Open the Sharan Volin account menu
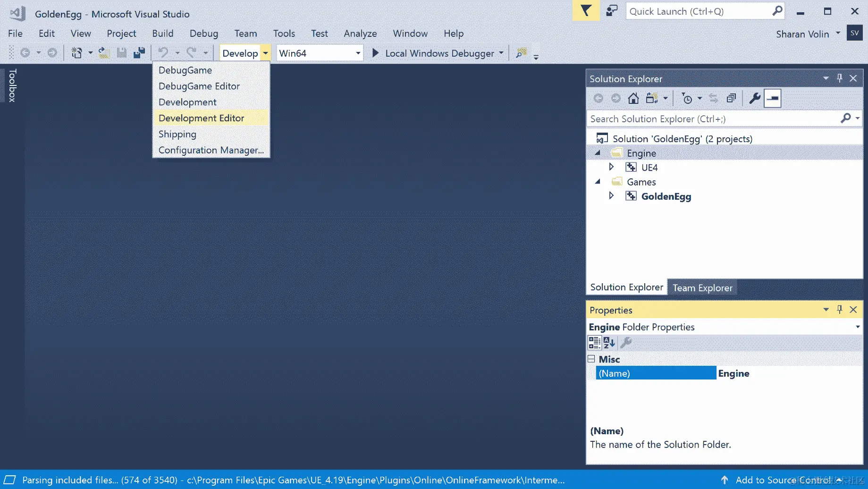The image size is (868, 489). (x=808, y=34)
